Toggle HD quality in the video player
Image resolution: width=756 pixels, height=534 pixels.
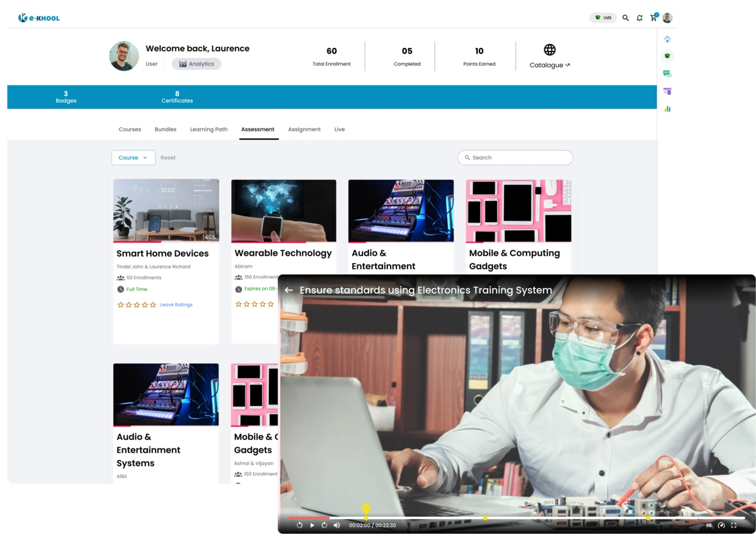click(709, 525)
